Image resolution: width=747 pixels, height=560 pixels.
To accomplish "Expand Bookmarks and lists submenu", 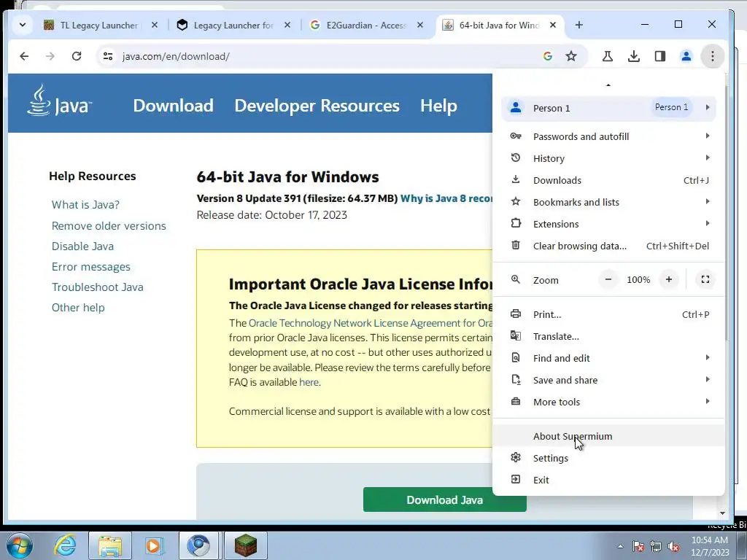I will 609,203.
